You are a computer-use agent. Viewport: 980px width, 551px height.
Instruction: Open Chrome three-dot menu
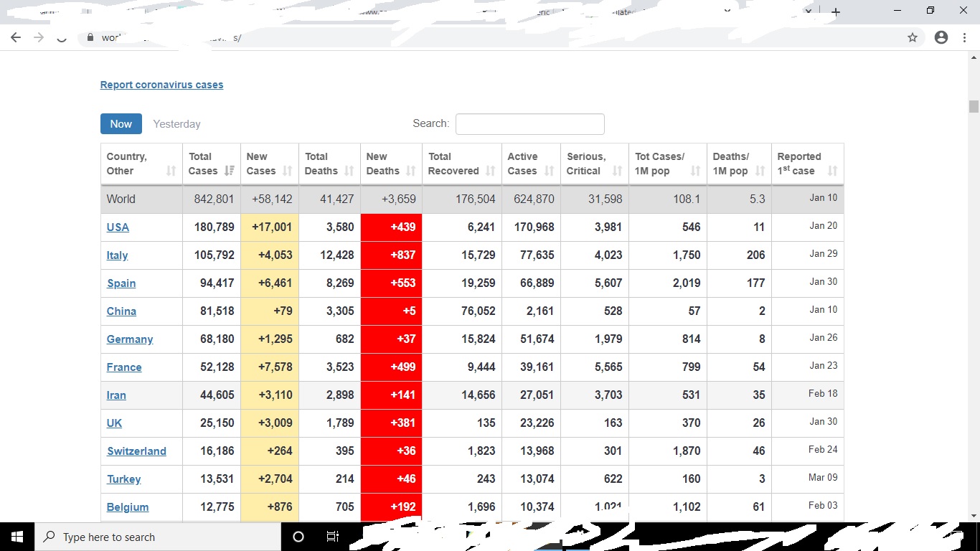point(965,37)
